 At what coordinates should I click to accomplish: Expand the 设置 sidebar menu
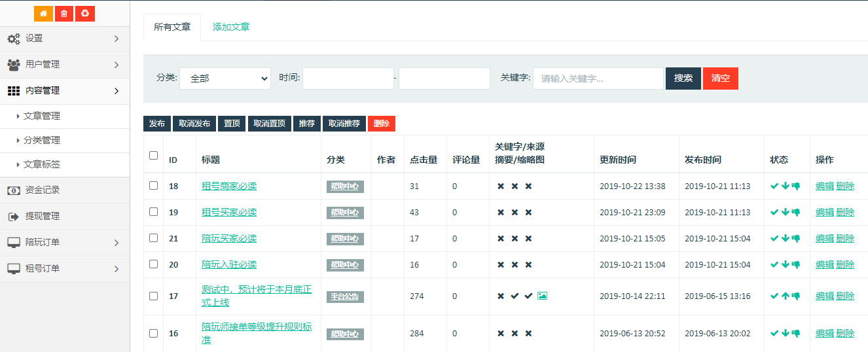coord(64,39)
